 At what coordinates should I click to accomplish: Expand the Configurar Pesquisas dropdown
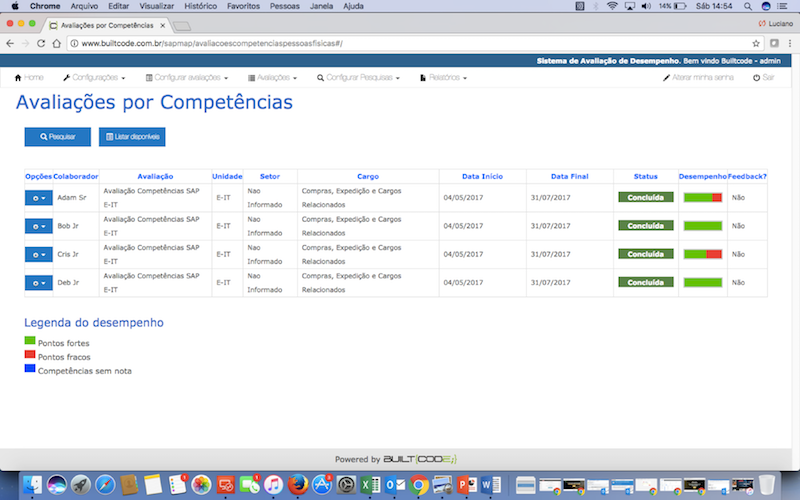click(358, 78)
